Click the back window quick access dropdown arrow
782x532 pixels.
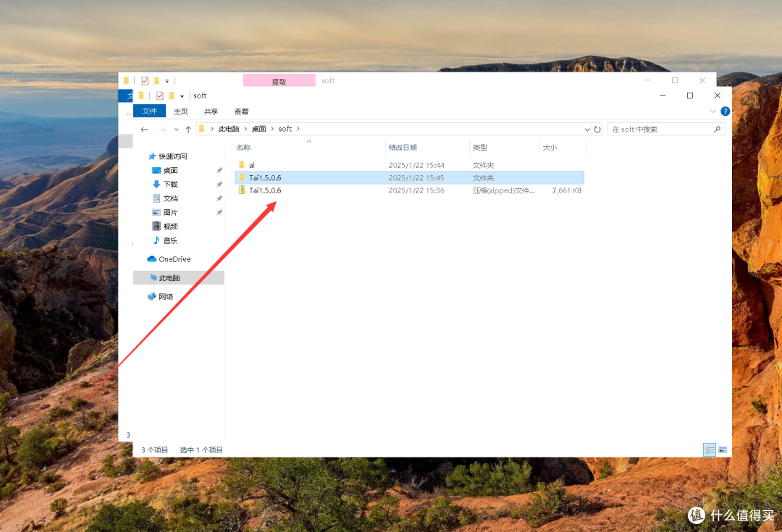[x=167, y=81]
